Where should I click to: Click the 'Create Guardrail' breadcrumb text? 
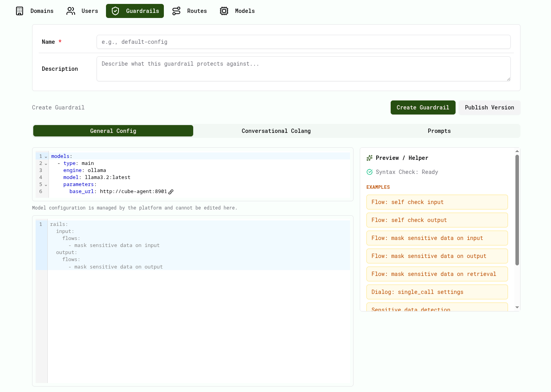[58, 107]
